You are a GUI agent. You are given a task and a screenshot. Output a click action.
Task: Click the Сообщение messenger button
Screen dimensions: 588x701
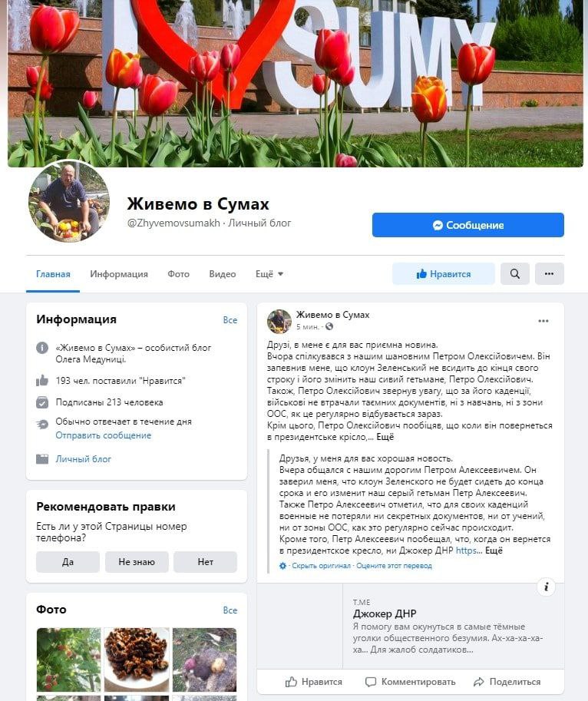coord(467,225)
